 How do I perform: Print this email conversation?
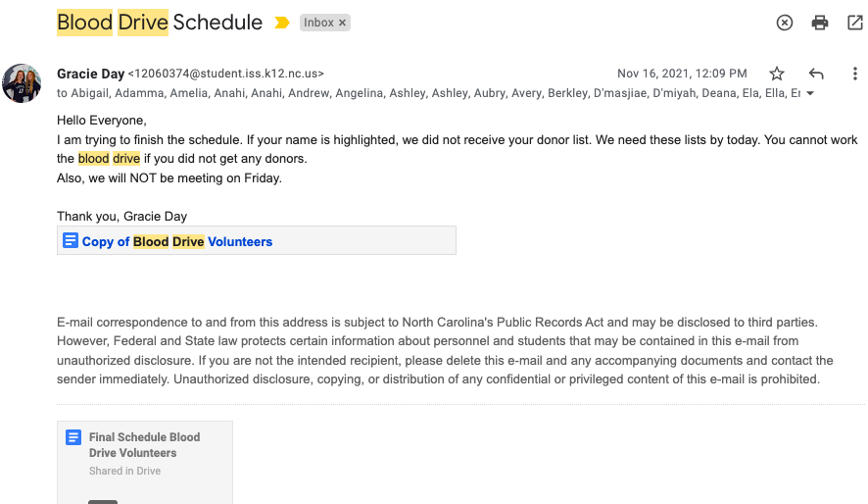[x=820, y=23]
